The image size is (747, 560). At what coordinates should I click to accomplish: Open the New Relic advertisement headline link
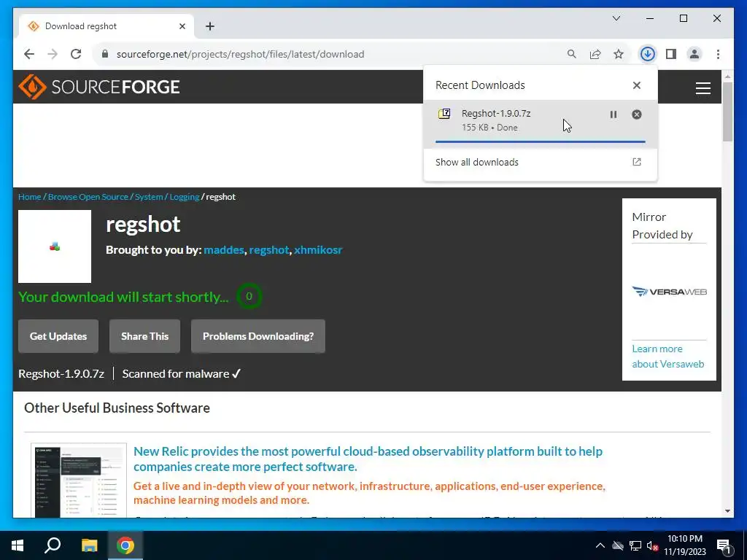368,459
